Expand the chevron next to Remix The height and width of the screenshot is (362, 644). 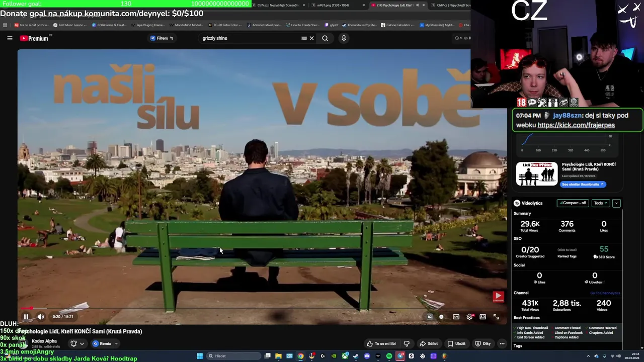(x=116, y=343)
